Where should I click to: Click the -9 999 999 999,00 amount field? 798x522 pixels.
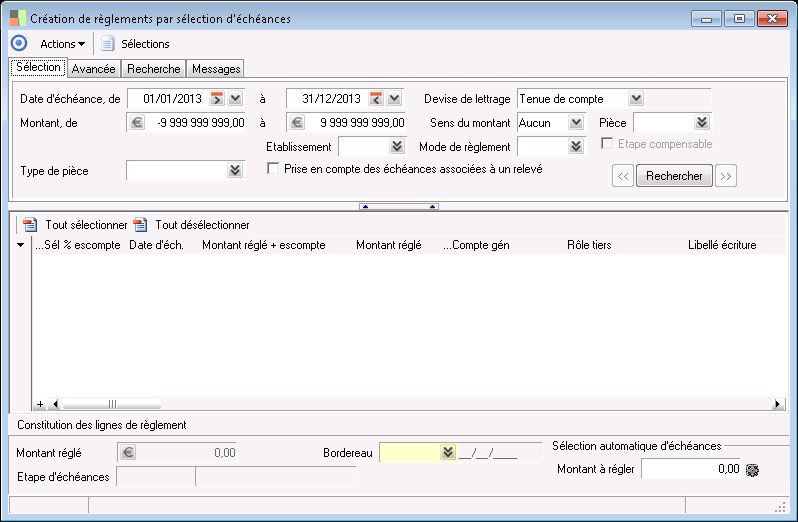(x=196, y=123)
